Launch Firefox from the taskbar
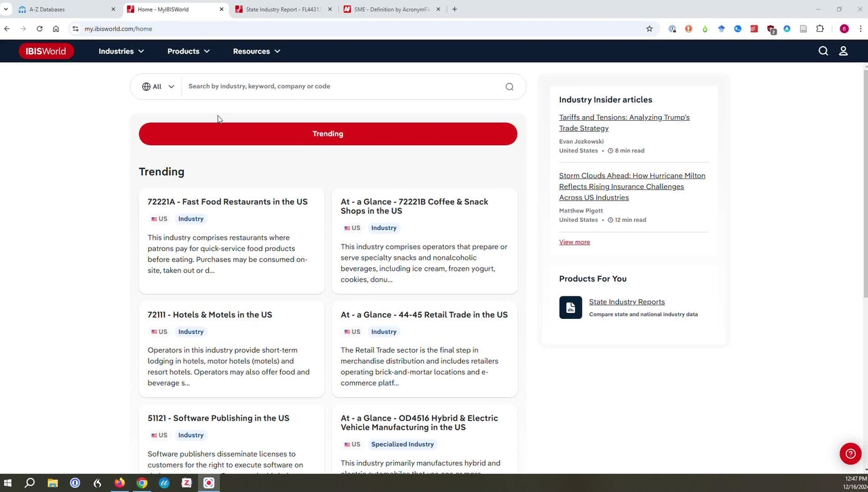Viewport: 868px width, 492px height. coord(119,483)
